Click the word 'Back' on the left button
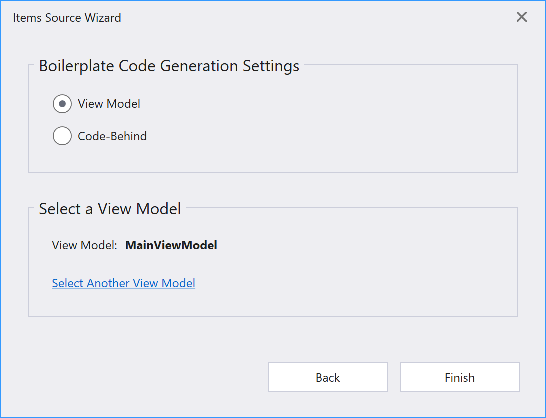The height and width of the screenshot is (418, 546). click(328, 378)
